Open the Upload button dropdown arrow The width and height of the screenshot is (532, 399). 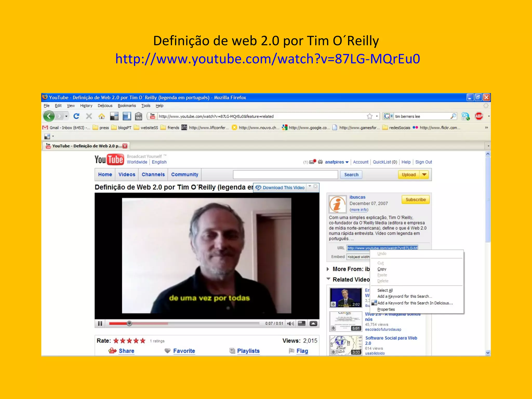(424, 175)
